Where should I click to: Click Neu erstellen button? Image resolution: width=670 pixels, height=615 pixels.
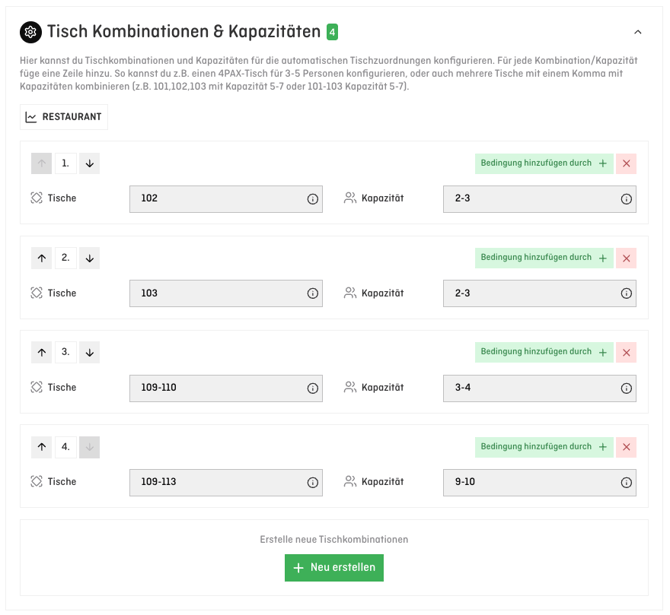point(334,568)
